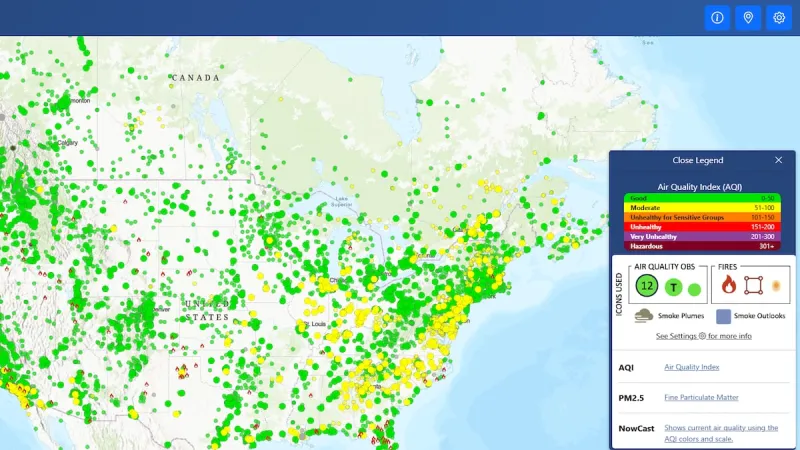This screenshot has width=800, height=450.
Task: Click the Lake Superior map label
Action: click(x=341, y=202)
